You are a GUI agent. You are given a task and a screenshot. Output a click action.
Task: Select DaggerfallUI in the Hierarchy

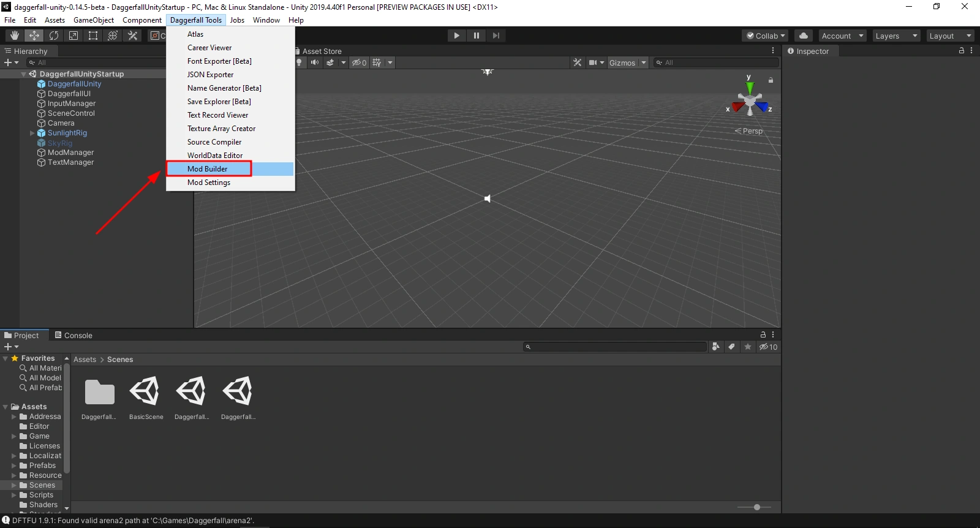(x=69, y=94)
